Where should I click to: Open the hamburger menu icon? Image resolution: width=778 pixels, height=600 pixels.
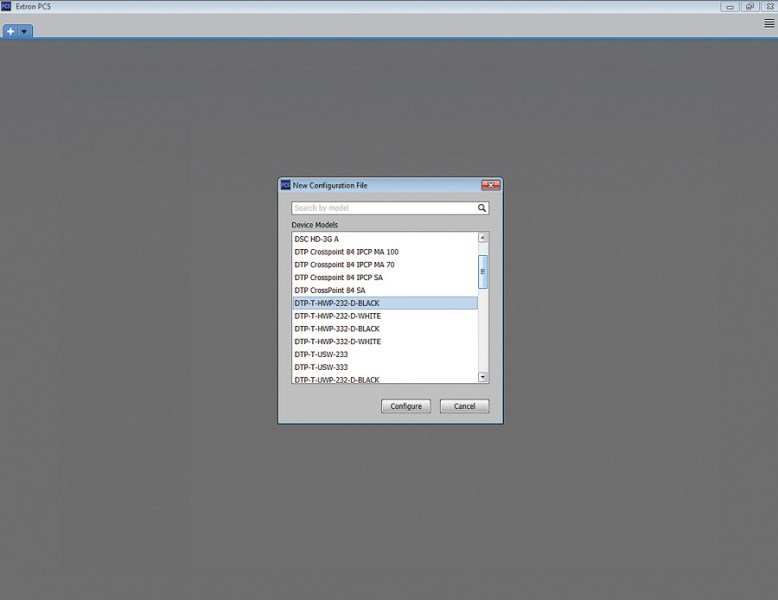click(769, 23)
